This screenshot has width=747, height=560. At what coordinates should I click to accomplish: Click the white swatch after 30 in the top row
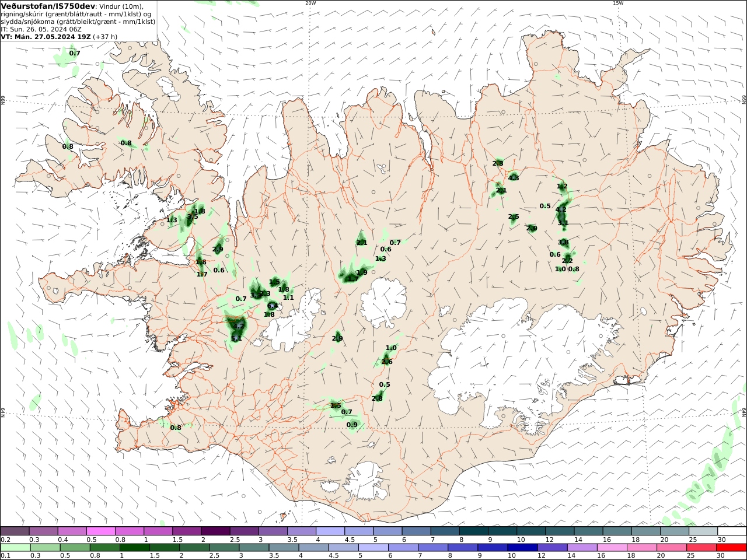coord(731,531)
